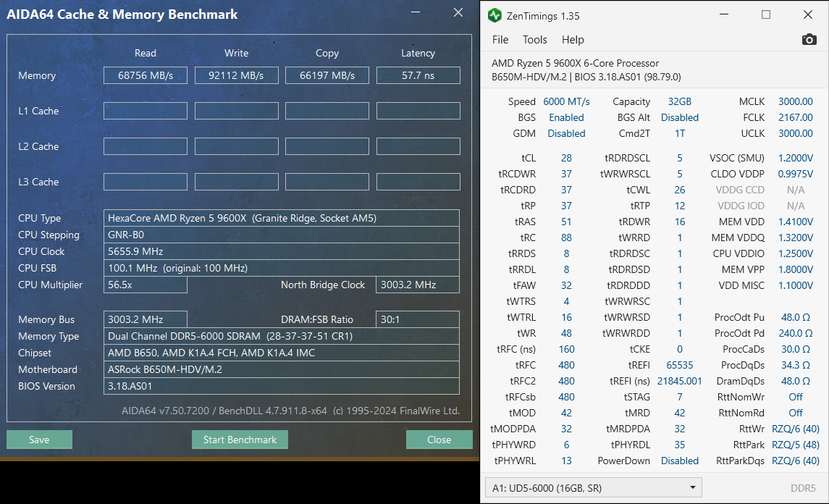Image resolution: width=829 pixels, height=504 pixels.
Task: Click the ZenTimings screenshot camera icon
Action: pos(809,40)
